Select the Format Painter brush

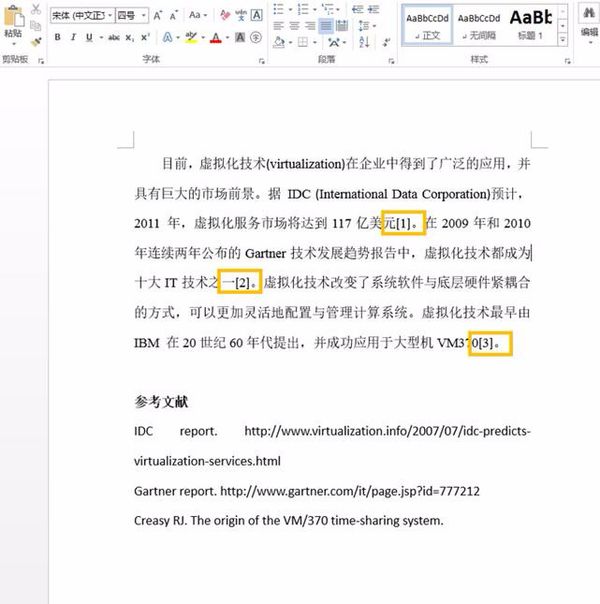click(x=36, y=41)
